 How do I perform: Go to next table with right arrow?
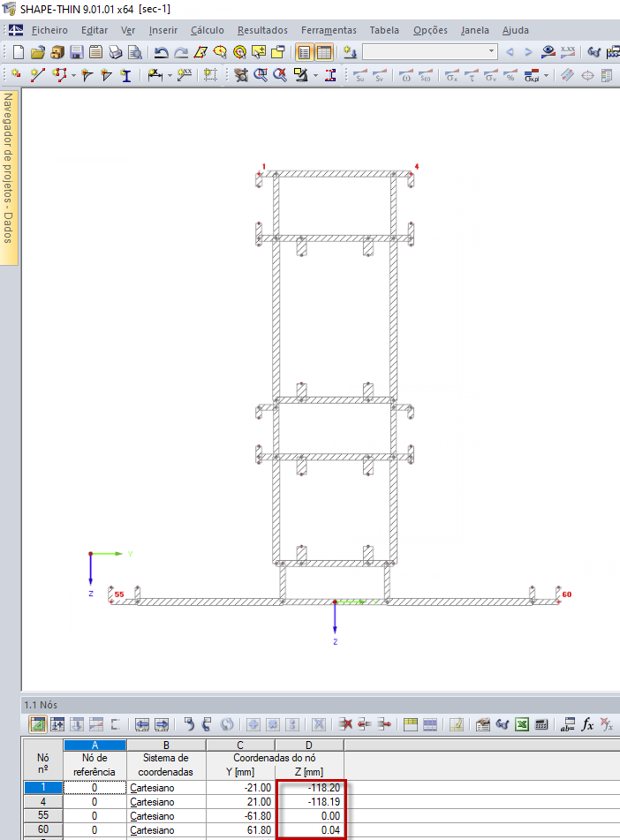point(162,724)
